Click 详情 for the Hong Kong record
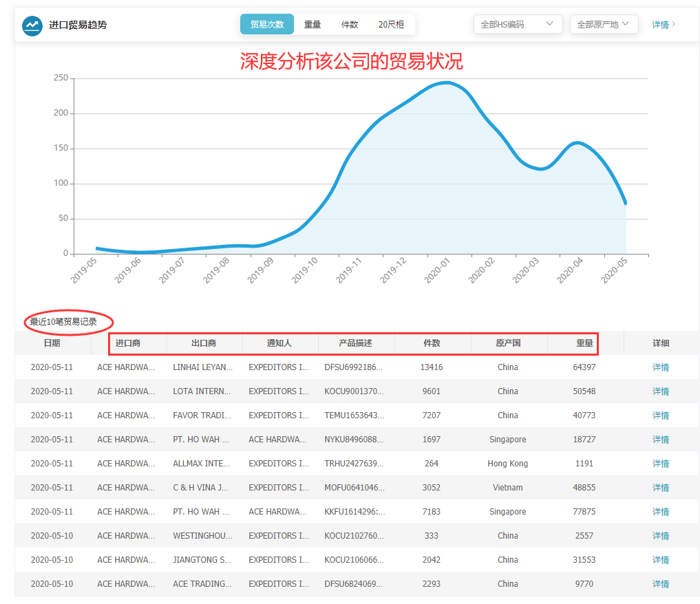This screenshot has width=700, height=604. [660, 463]
